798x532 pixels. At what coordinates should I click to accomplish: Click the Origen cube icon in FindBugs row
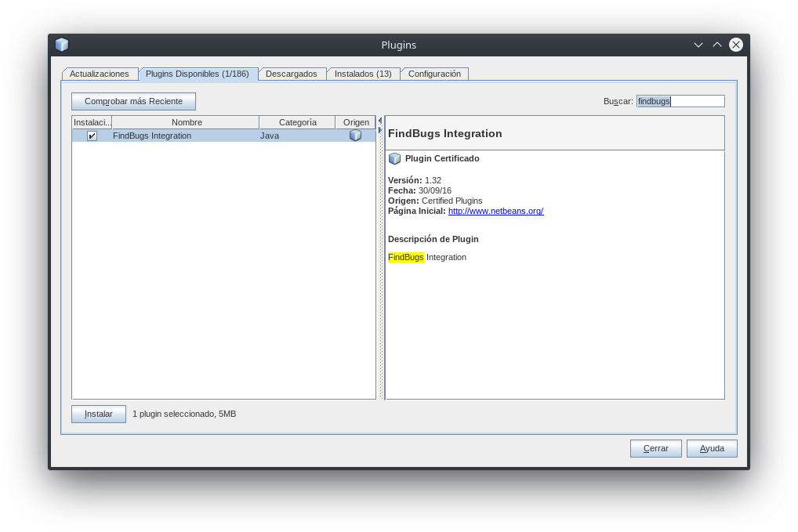point(355,136)
